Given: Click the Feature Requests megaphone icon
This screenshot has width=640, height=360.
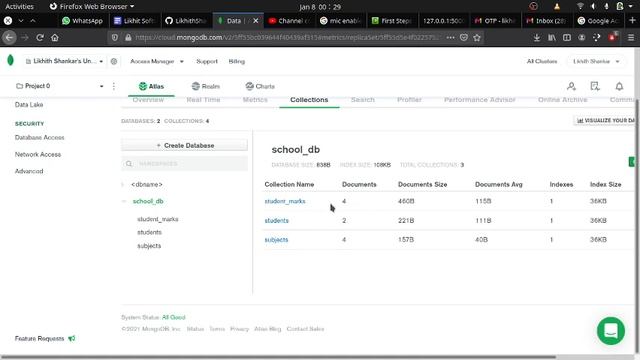Looking at the screenshot, I should pyautogui.click(x=72, y=338).
